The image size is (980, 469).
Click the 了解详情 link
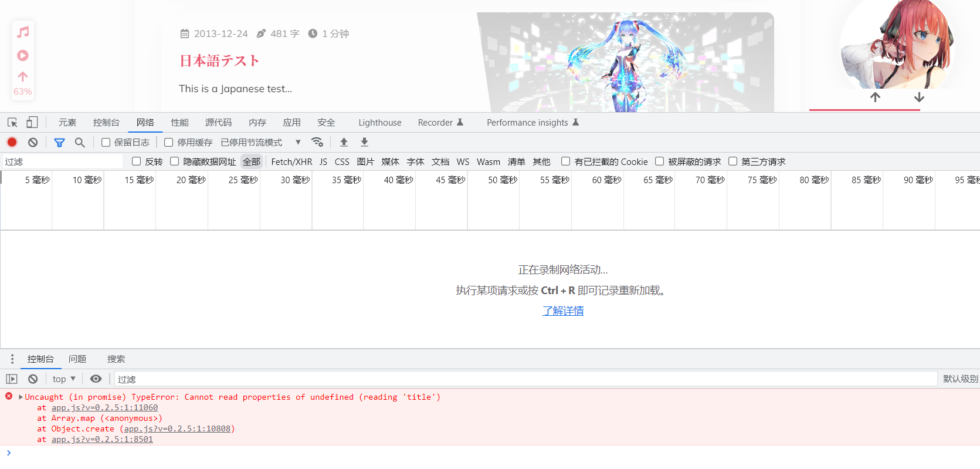click(563, 311)
